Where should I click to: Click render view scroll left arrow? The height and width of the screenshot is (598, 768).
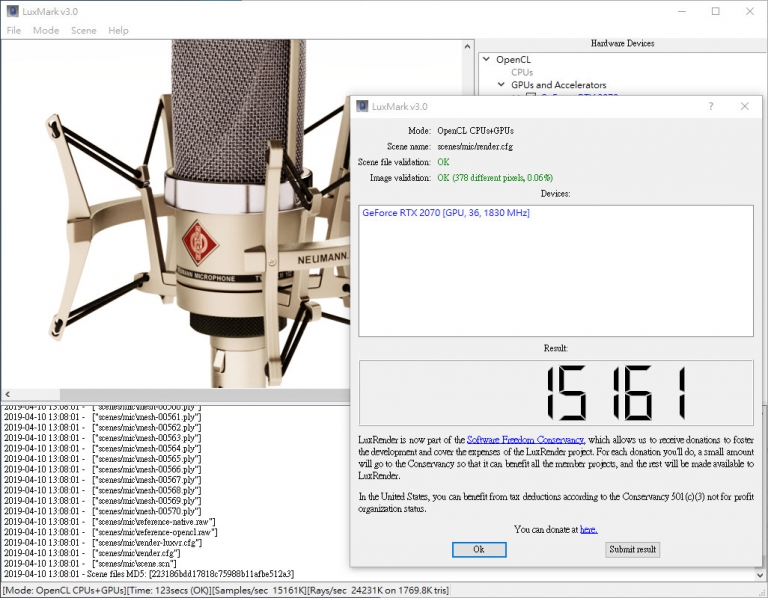[x=7, y=394]
